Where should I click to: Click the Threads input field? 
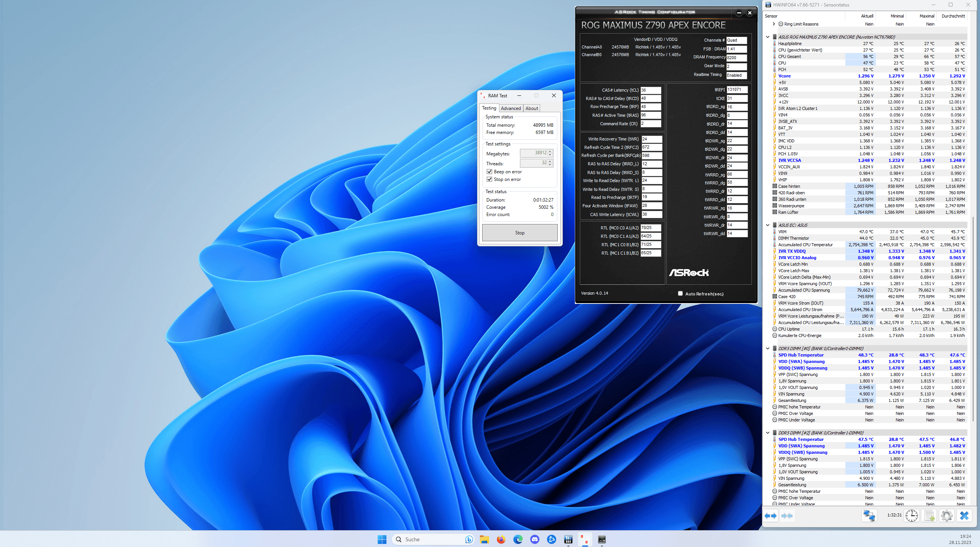click(534, 163)
